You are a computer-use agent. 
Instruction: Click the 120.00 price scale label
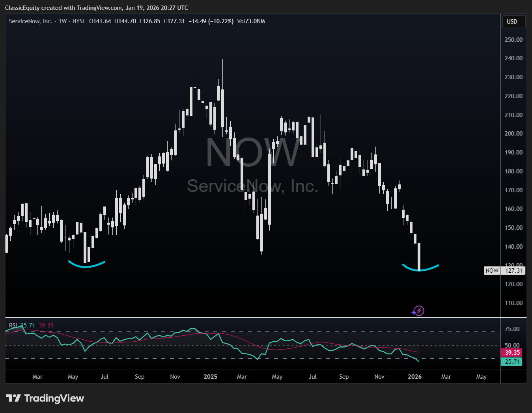point(514,284)
